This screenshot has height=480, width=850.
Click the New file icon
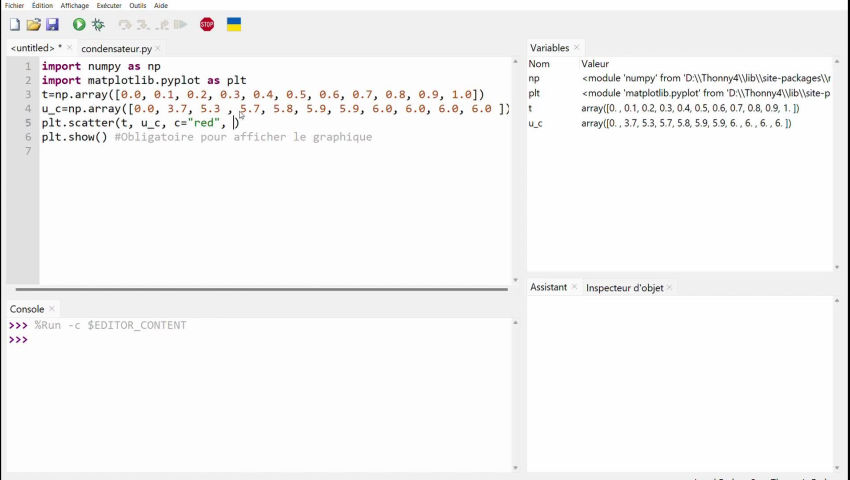coord(14,24)
